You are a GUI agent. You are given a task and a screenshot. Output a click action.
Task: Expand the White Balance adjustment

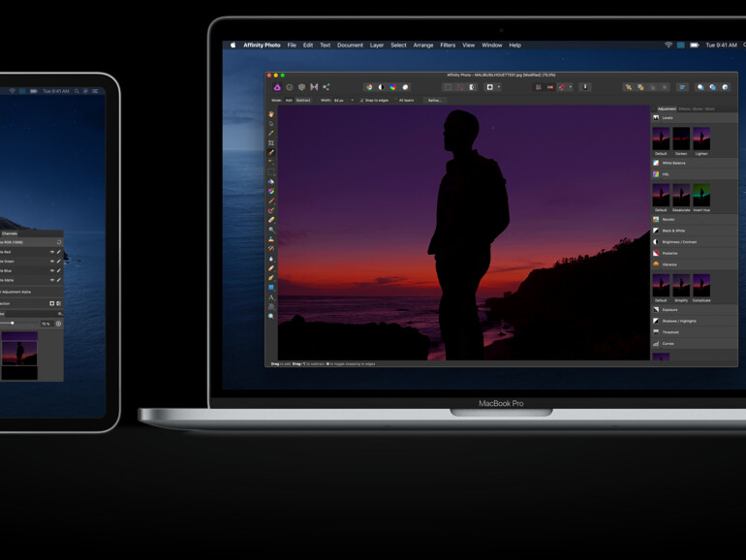click(694, 163)
